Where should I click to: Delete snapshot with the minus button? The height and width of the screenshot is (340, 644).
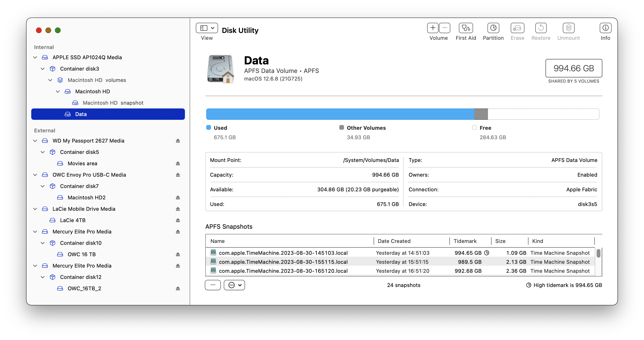[x=213, y=285]
